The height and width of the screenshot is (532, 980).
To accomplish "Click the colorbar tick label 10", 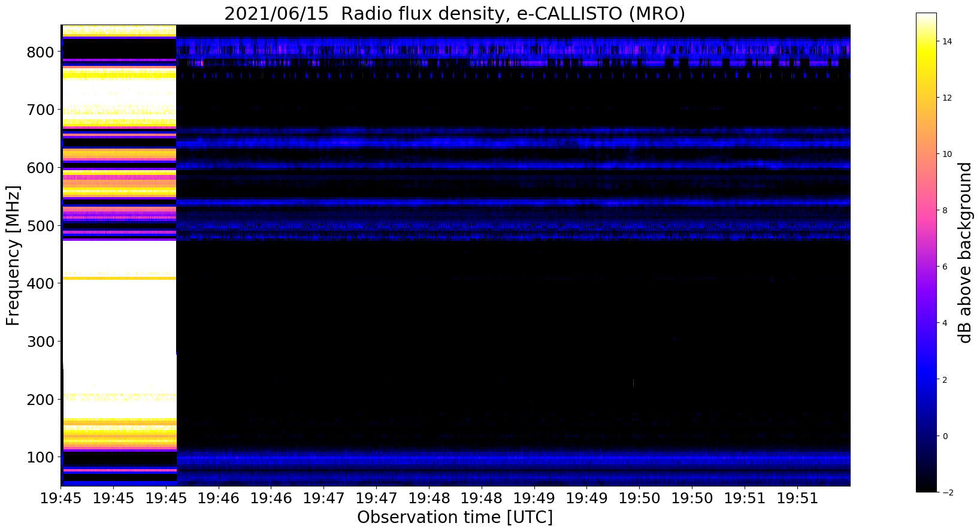I will (x=948, y=154).
